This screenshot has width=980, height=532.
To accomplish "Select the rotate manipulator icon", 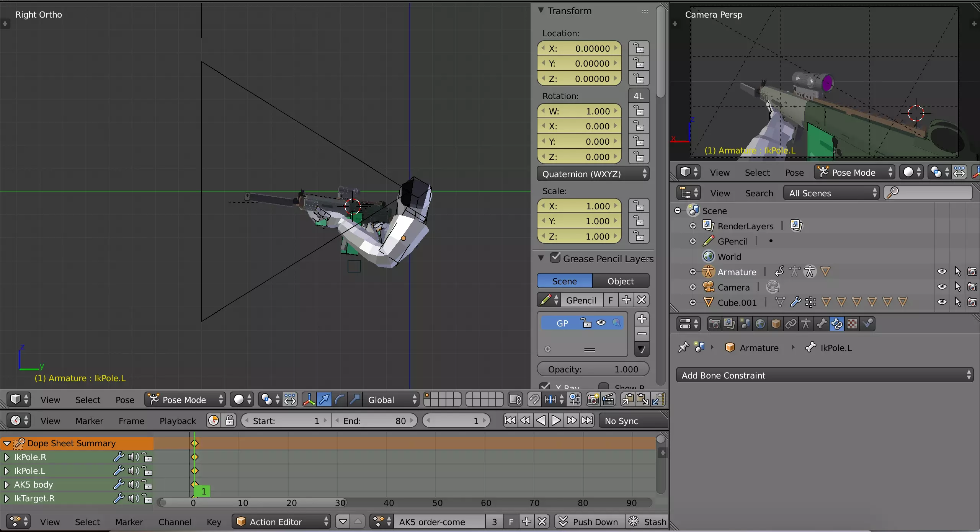I will (x=339, y=400).
